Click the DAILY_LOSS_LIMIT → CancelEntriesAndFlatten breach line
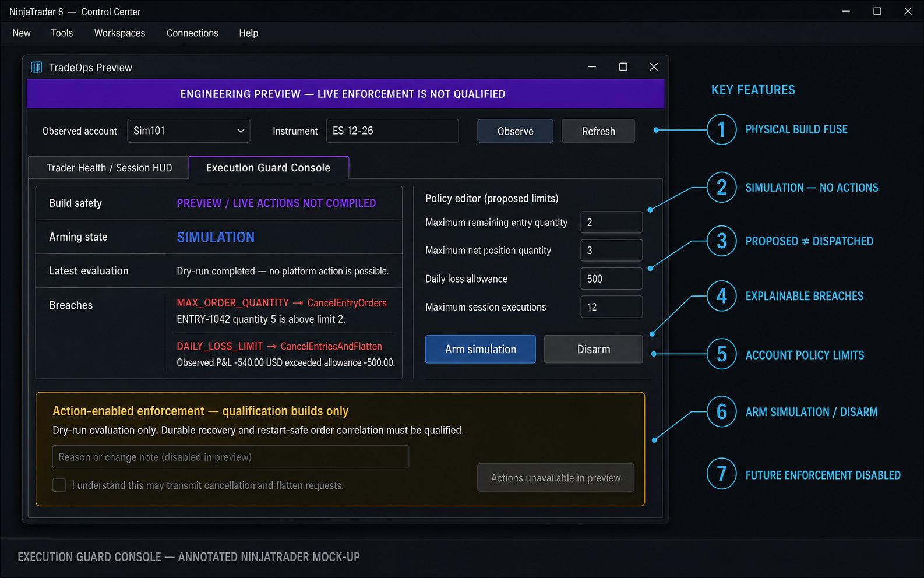 coord(280,346)
